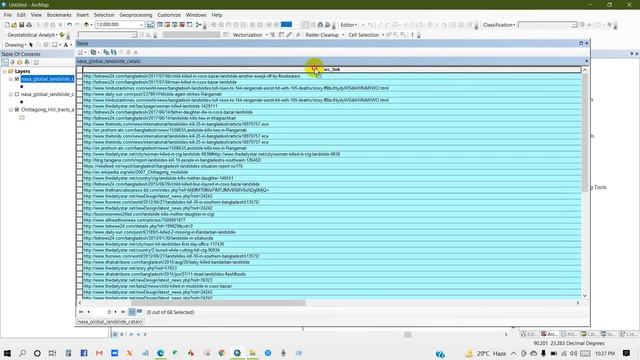Image resolution: width=640 pixels, height=360 pixels.
Task: Click Switch Selection icon in table toolbar
Action: tap(113, 52)
